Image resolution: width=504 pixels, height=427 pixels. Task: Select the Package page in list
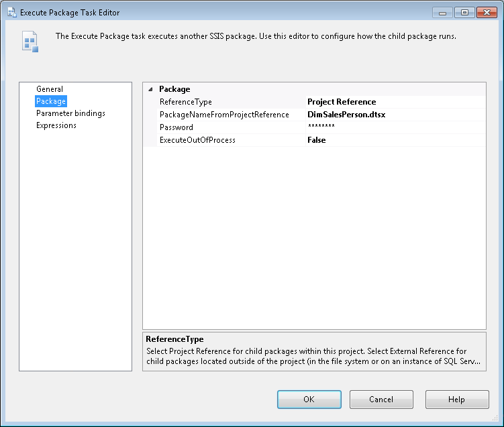(51, 101)
